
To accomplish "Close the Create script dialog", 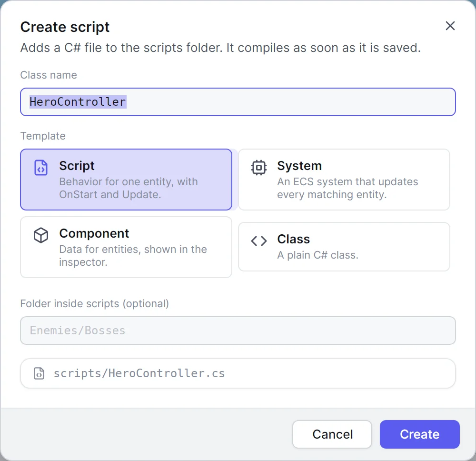I will click(x=450, y=26).
